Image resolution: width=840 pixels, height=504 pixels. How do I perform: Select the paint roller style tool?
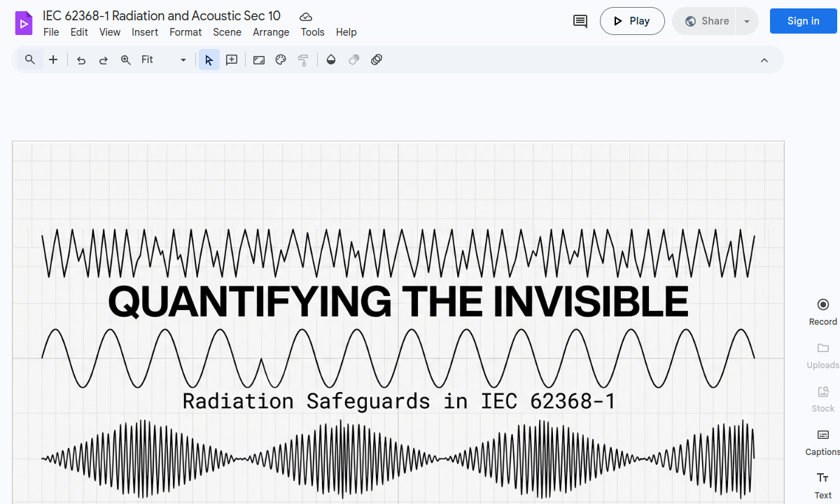coord(303,59)
